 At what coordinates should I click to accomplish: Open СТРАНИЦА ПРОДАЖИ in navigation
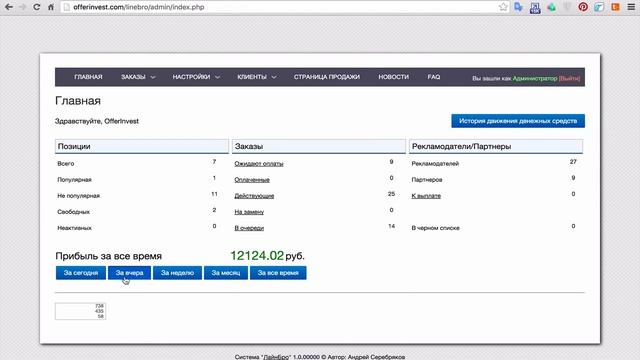(x=327, y=77)
